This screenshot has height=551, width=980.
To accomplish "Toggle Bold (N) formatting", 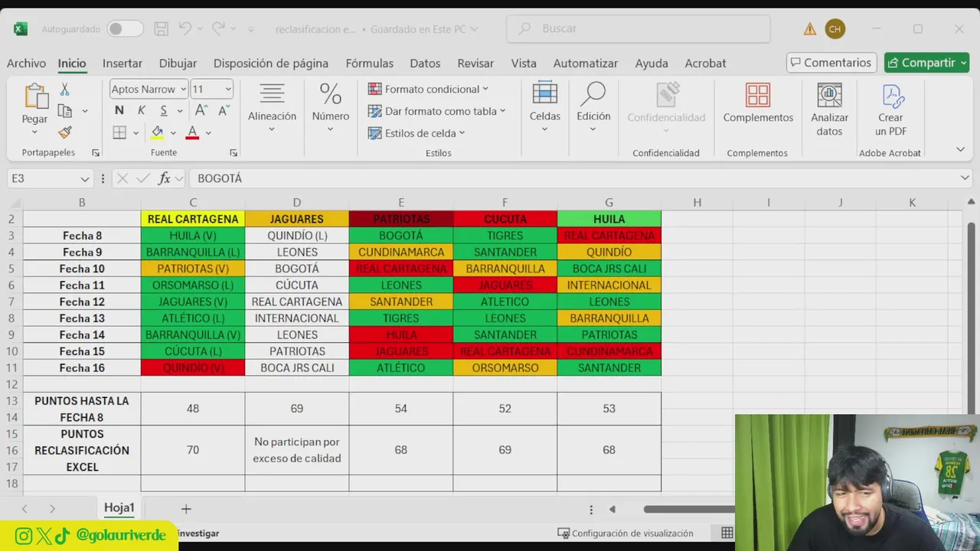I will click(x=119, y=110).
